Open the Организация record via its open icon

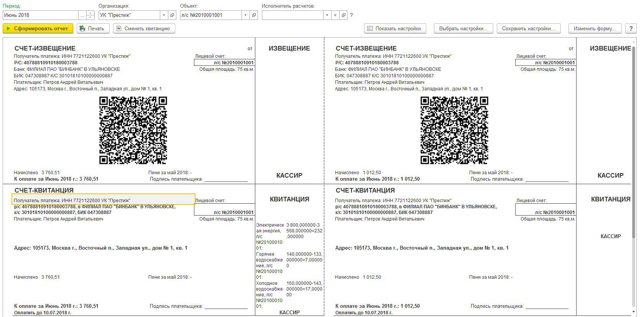(x=172, y=15)
